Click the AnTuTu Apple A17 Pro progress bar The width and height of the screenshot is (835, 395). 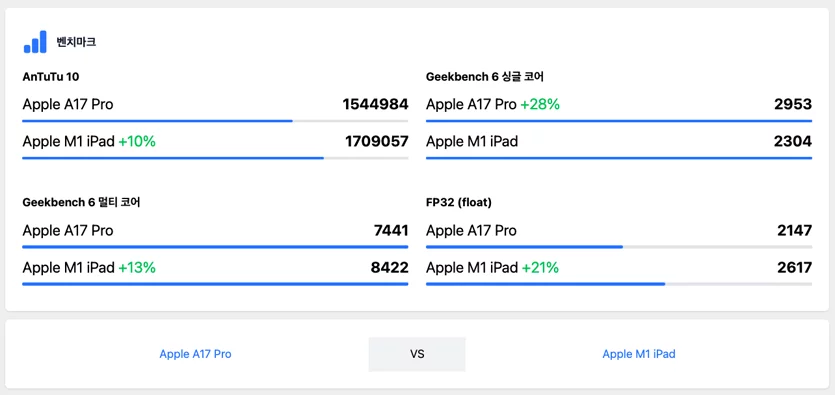(x=215, y=121)
